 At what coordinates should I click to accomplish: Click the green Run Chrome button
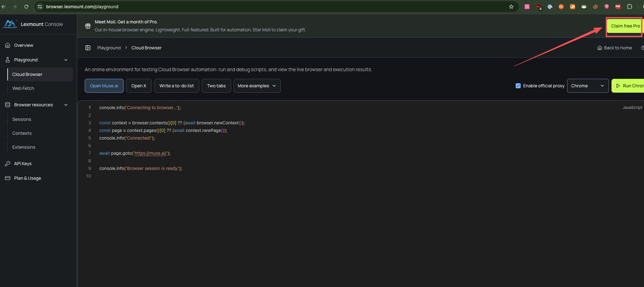[628, 86]
